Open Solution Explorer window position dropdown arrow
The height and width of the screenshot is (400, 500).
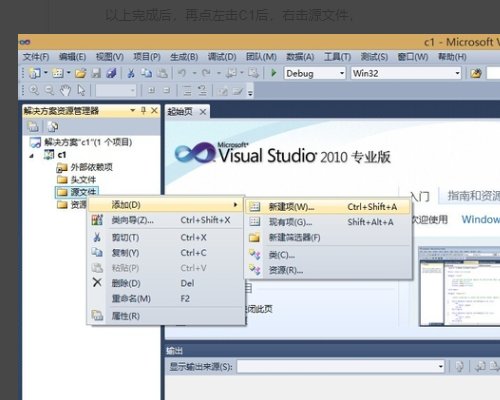click(x=133, y=110)
